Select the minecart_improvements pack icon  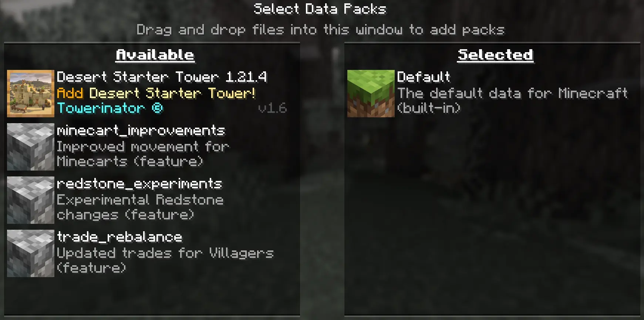31,147
